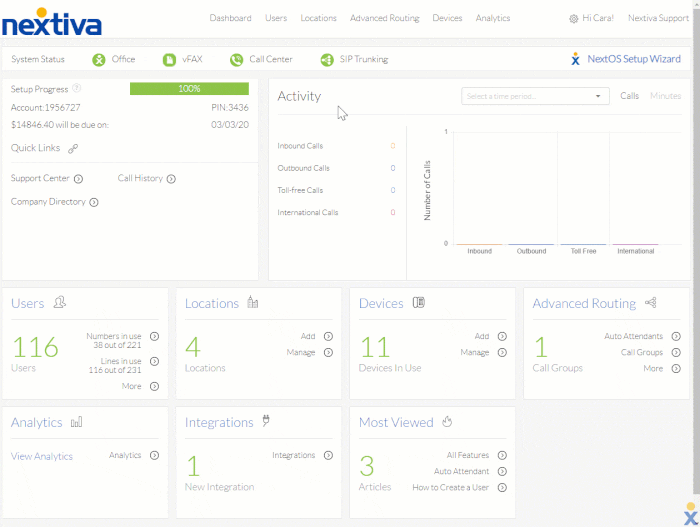Click arrow icon next to Support Center
Image resolution: width=700 pixels, height=527 pixels.
point(78,179)
